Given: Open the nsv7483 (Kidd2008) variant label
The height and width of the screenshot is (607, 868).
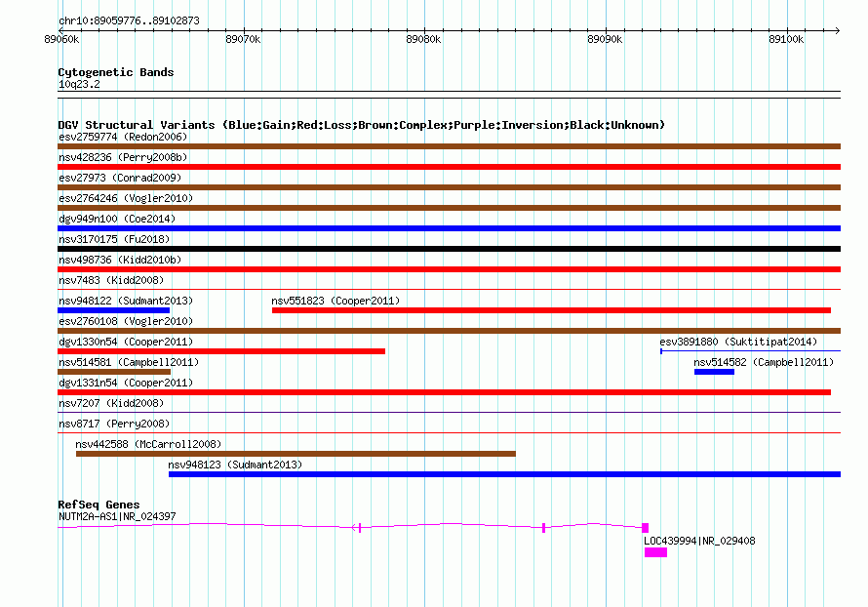Looking at the screenshot, I should [111, 280].
